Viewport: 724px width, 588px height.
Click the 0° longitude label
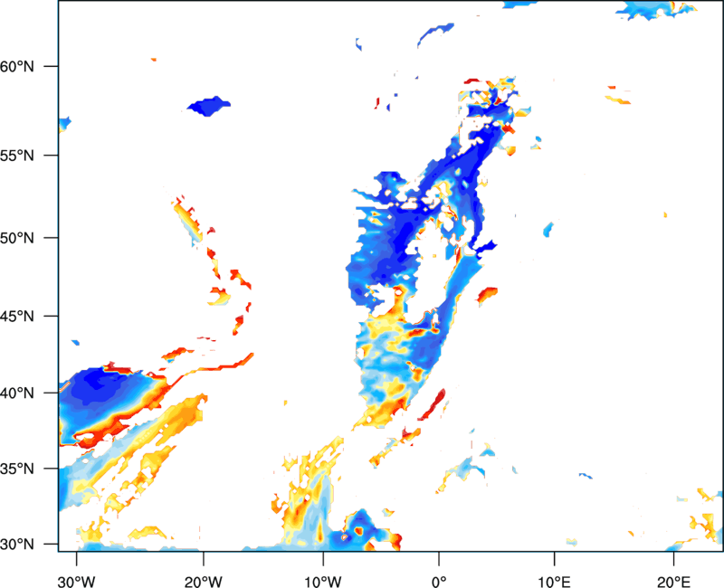pos(439,582)
